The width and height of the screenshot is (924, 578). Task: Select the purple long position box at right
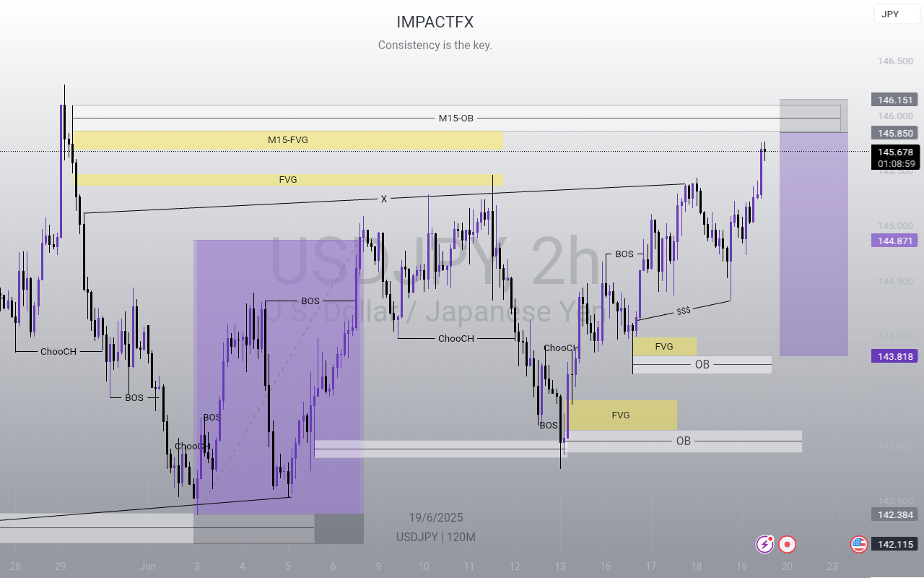814,243
